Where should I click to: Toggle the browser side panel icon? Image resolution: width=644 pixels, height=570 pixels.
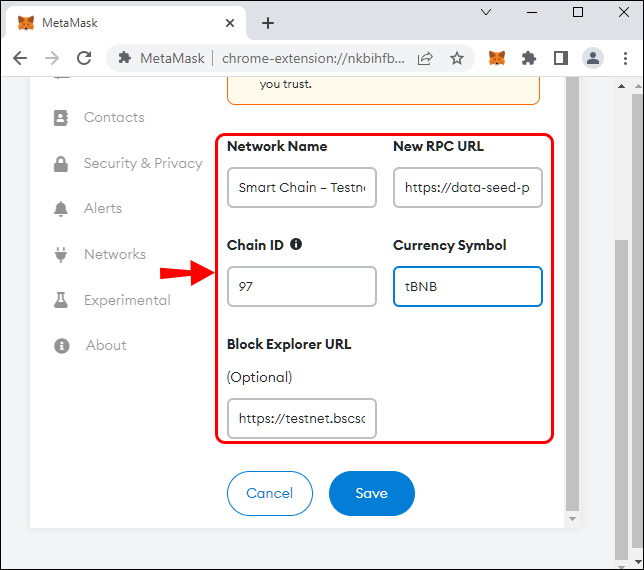pyautogui.click(x=561, y=58)
